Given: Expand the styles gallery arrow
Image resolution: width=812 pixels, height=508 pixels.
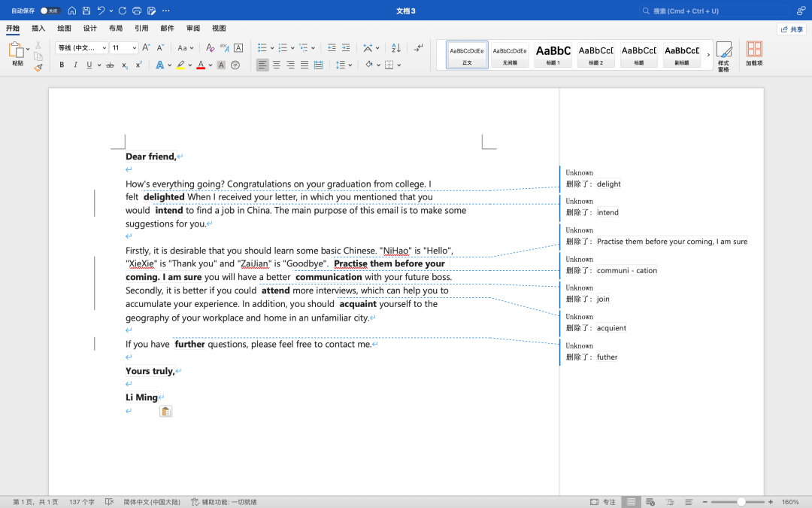Looking at the screenshot, I should tap(708, 54).
